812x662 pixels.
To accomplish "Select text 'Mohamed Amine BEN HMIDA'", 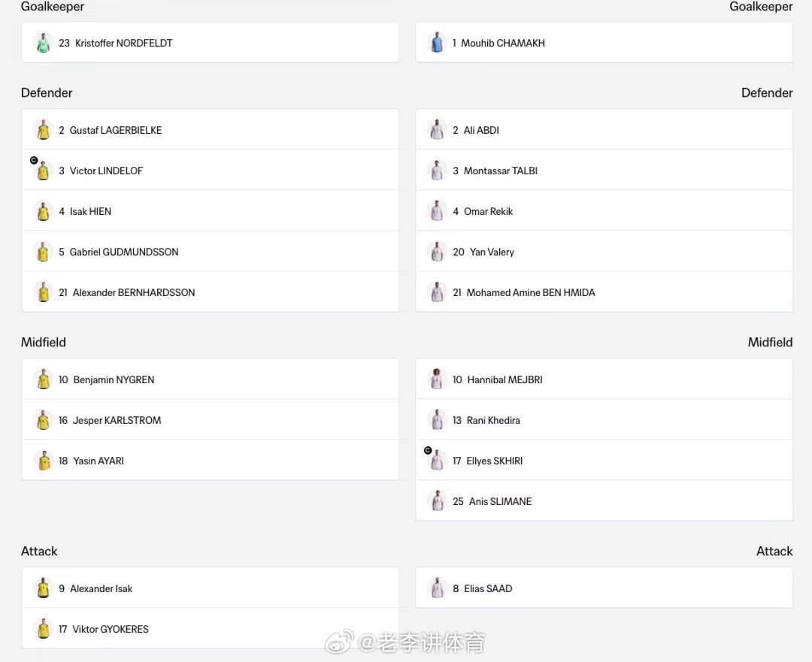I will click(x=531, y=292).
